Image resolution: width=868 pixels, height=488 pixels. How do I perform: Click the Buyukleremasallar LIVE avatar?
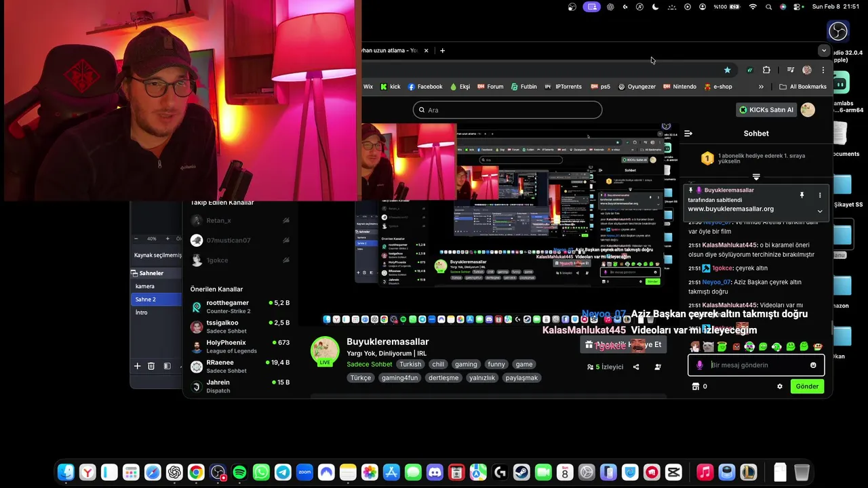click(325, 350)
